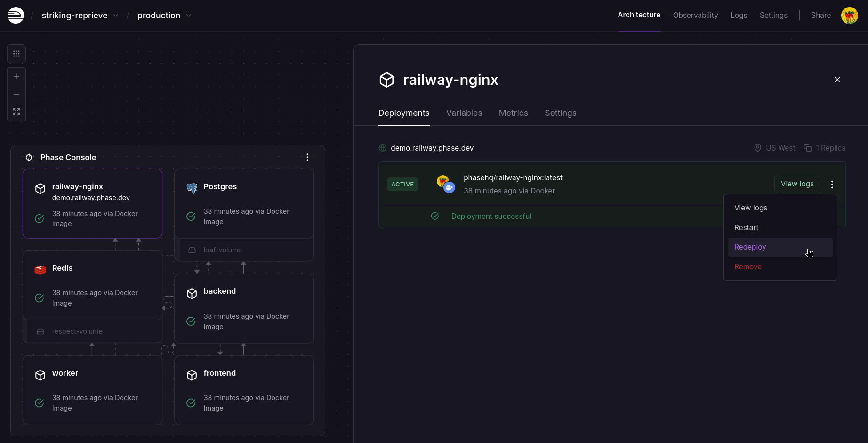Click the backend service cube icon

click(x=192, y=293)
